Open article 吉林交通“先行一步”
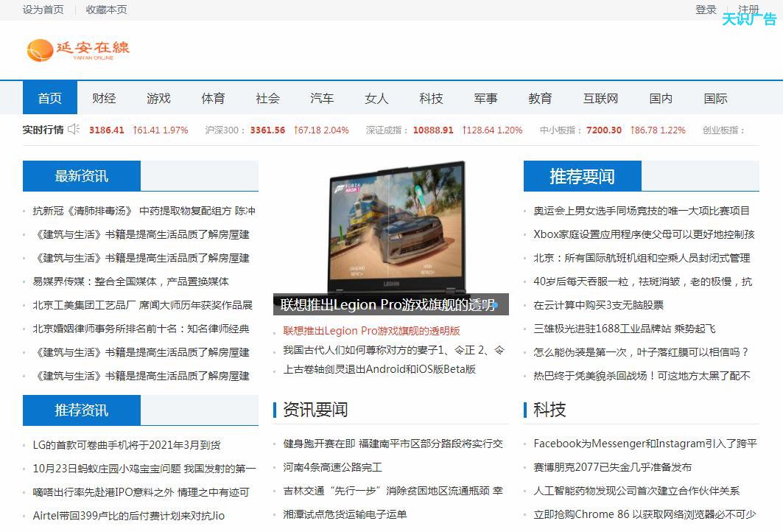The image size is (783, 532). click(x=393, y=491)
